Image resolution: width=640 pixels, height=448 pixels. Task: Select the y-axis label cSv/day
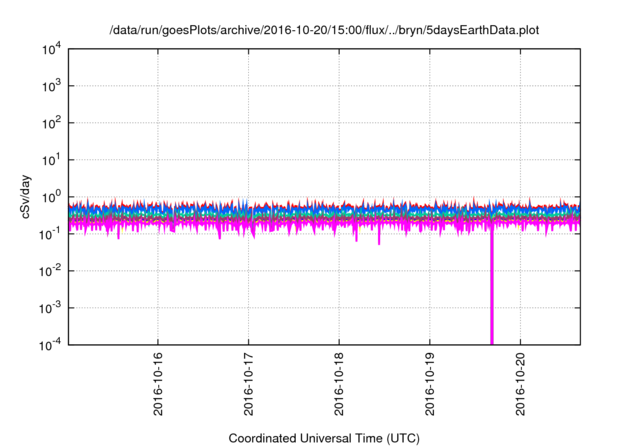click(26, 197)
